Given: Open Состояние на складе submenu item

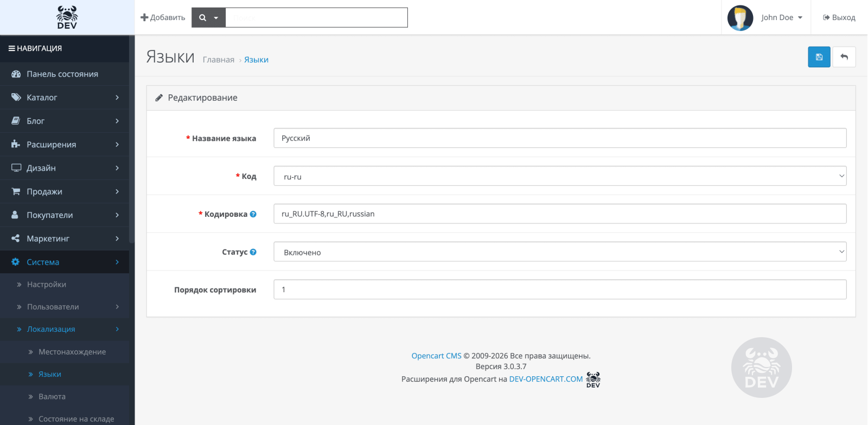Looking at the screenshot, I should [65, 418].
